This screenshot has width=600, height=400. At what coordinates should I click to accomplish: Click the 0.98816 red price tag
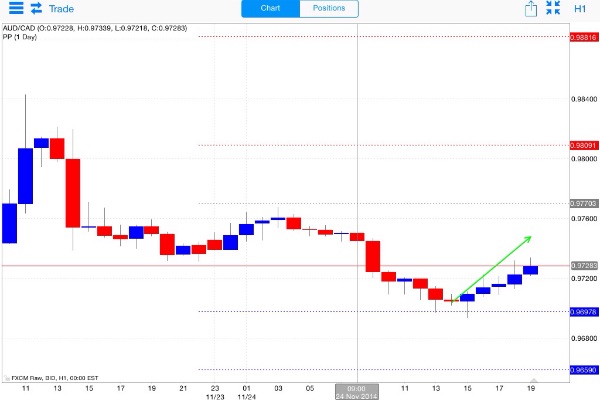click(583, 37)
